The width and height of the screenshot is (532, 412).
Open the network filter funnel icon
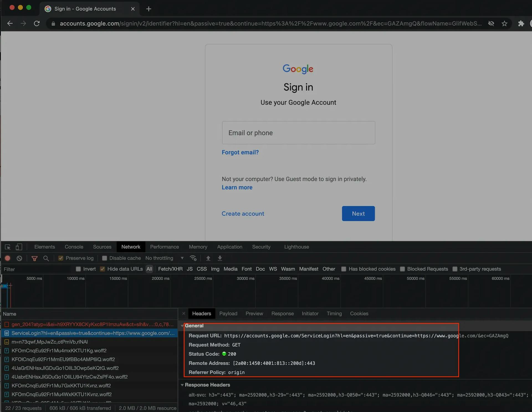[34, 258]
